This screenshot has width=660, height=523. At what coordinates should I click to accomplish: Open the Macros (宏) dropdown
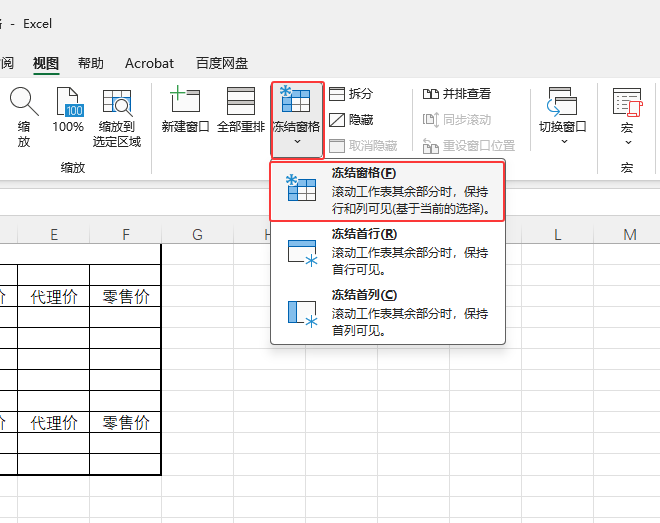point(627,116)
